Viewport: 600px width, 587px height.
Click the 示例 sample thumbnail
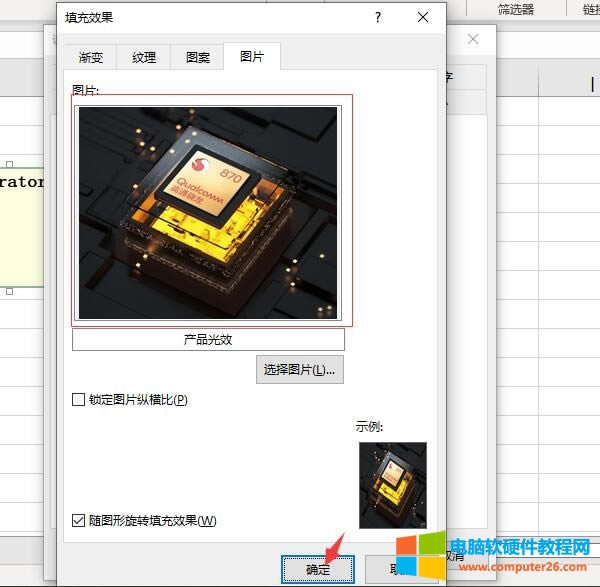click(x=392, y=485)
